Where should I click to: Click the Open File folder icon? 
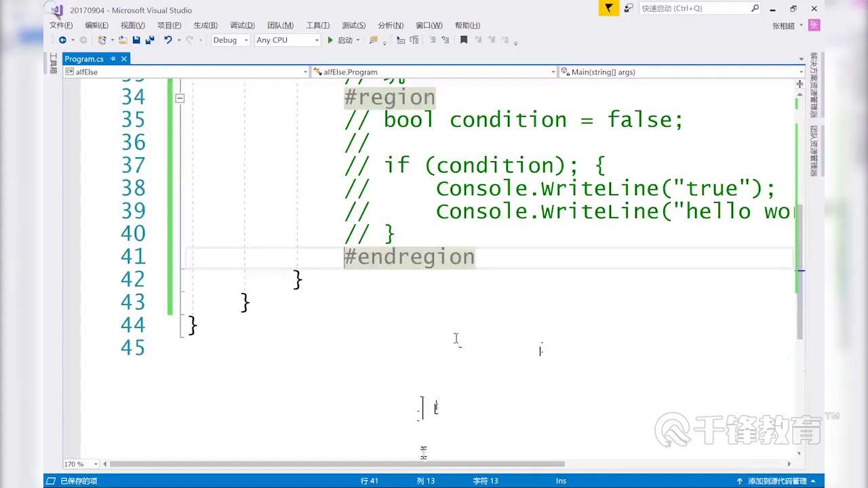[x=123, y=40]
